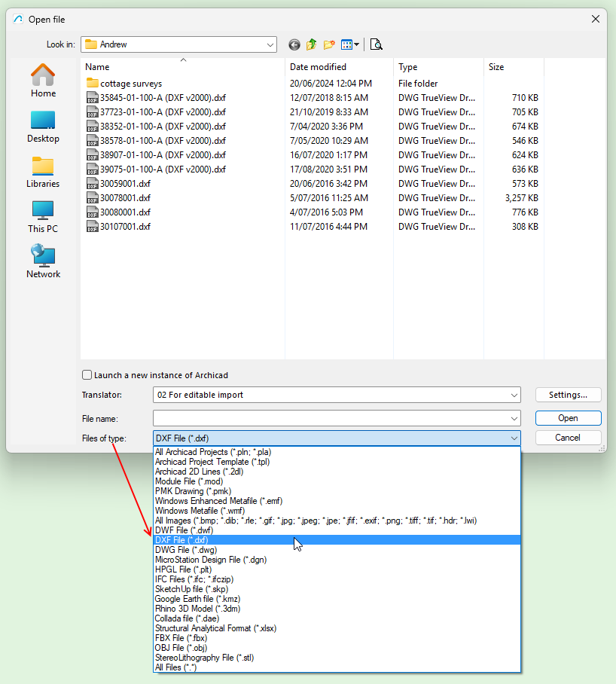
Task: Choose Archicad 2D Lines (*.2dl)
Action: 337,472
